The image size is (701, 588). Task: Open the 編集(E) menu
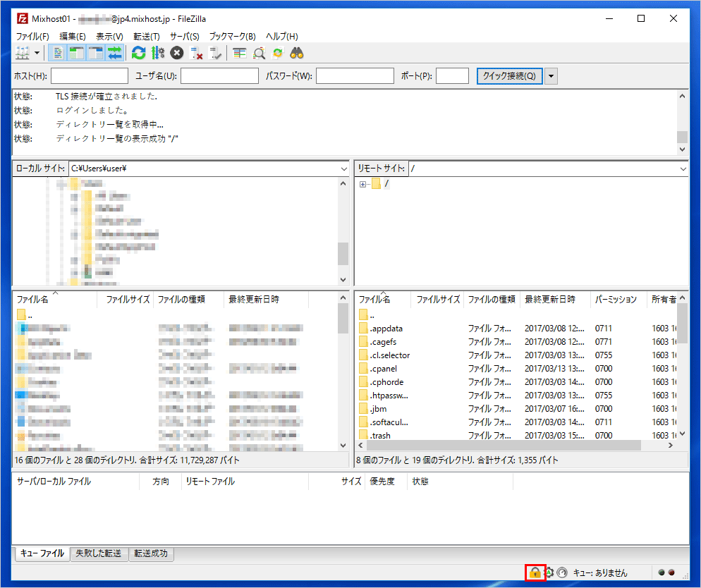[73, 36]
